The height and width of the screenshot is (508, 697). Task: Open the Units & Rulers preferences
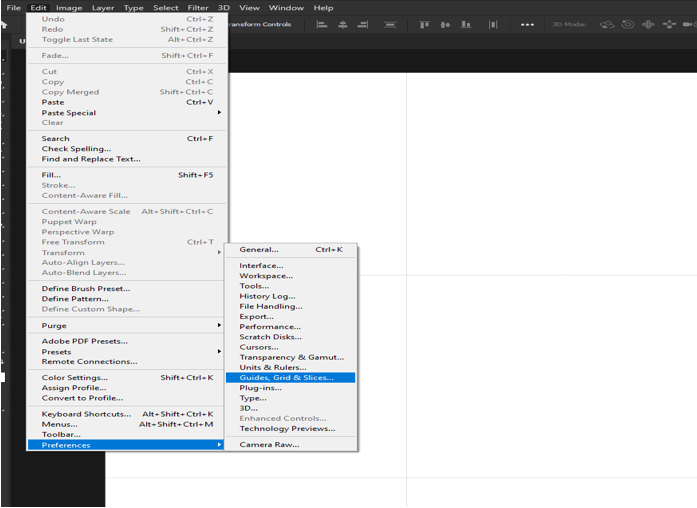pos(273,367)
